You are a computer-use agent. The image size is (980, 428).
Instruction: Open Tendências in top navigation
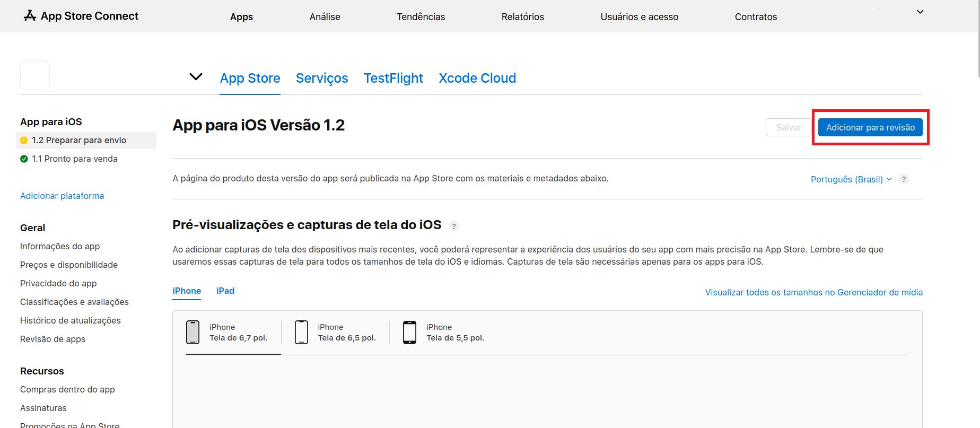click(421, 17)
